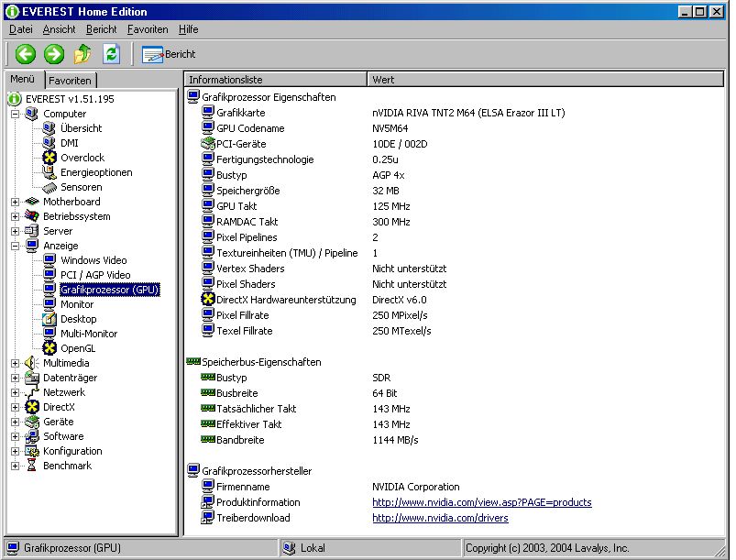736x560 pixels.
Task: Collapse the Anzeige tree node
Action: pyautogui.click(x=15, y=246)
